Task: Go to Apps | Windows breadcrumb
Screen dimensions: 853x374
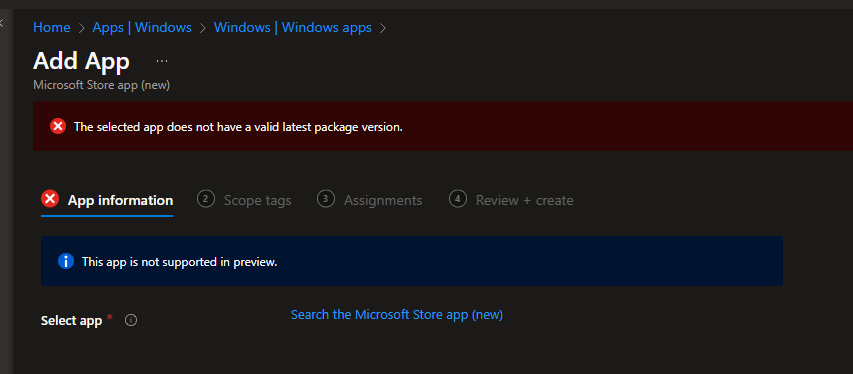Action: coord(142,27)
